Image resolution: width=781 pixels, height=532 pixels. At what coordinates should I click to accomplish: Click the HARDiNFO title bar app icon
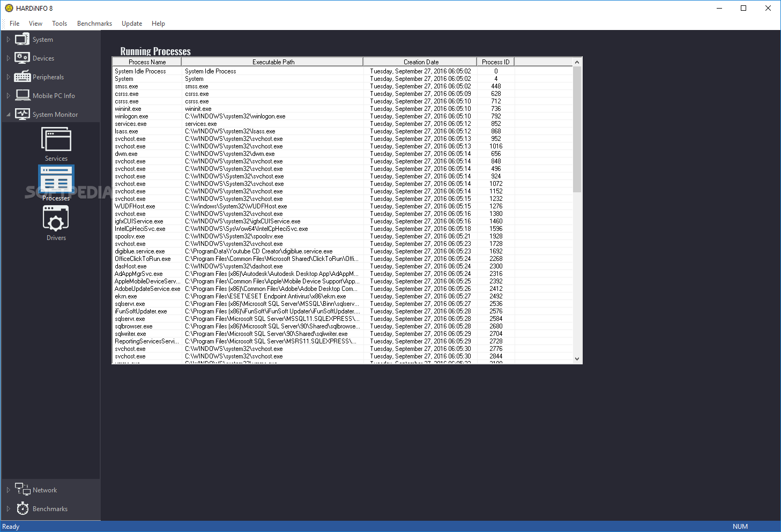point(9,8)
